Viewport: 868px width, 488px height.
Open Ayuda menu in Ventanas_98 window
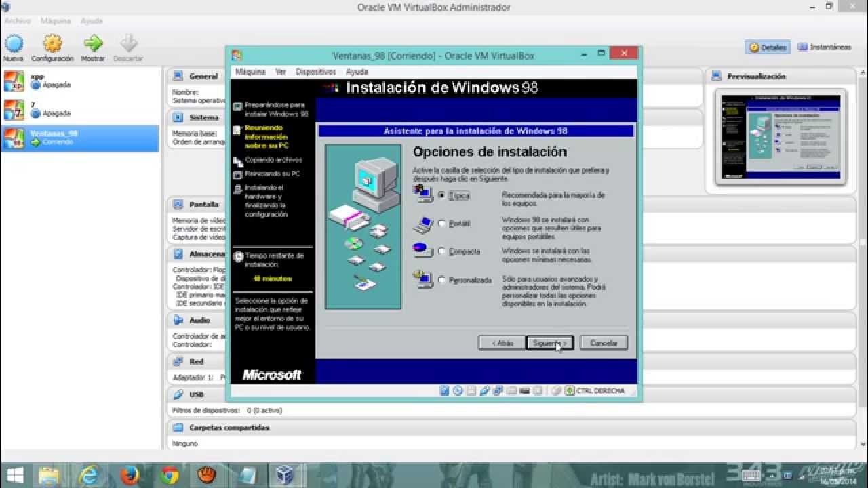coord(357,71)
